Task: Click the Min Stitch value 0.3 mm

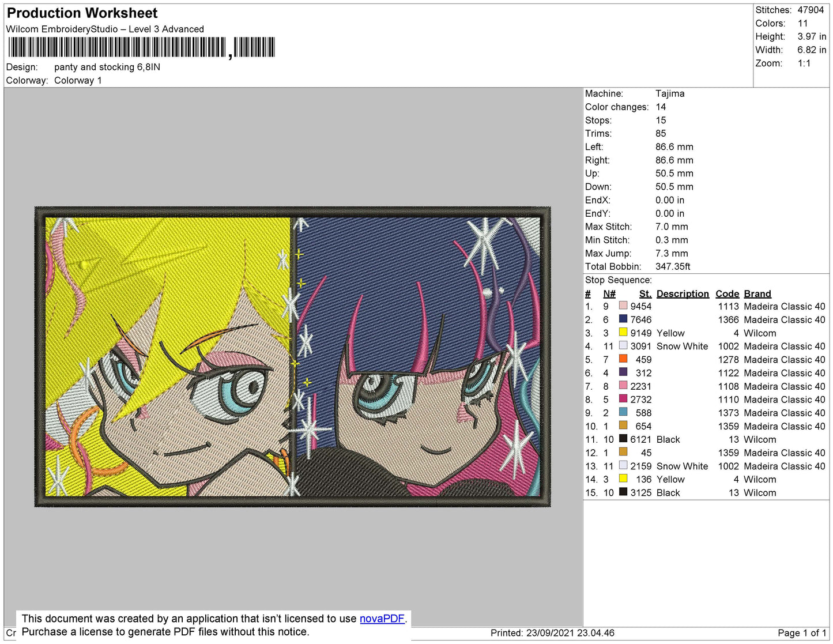Action: click(672, 240)
